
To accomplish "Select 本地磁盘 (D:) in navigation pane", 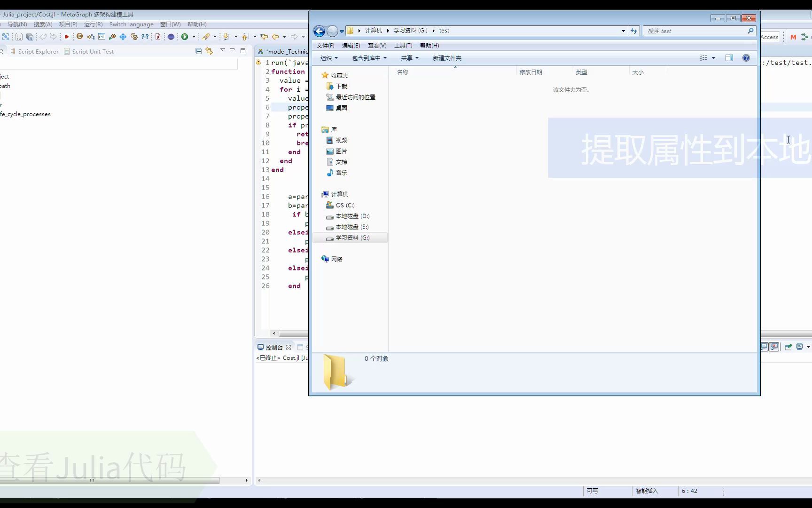I will click(348, 216).
